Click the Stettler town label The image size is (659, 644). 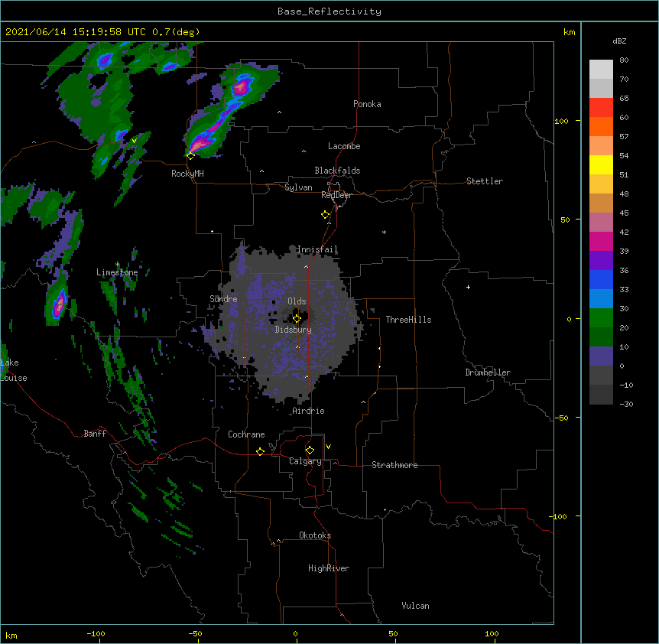[485, 181]
